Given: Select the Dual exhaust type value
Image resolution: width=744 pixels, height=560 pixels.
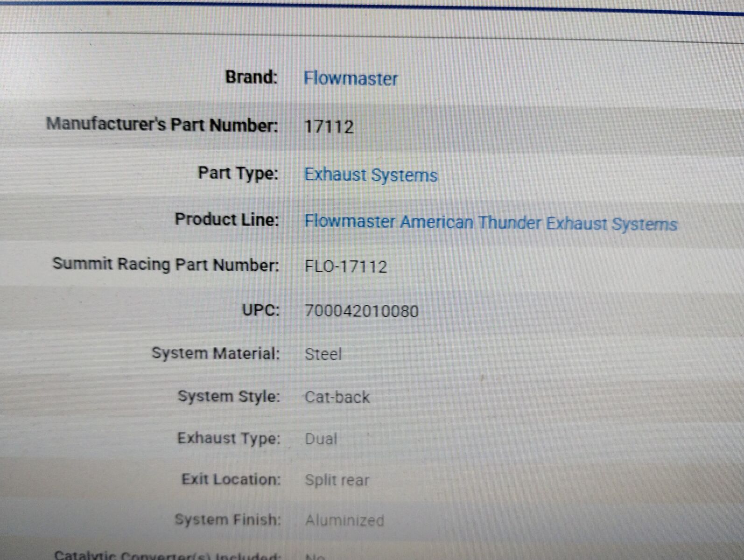Looking at the screenshot, I should 321,439.
